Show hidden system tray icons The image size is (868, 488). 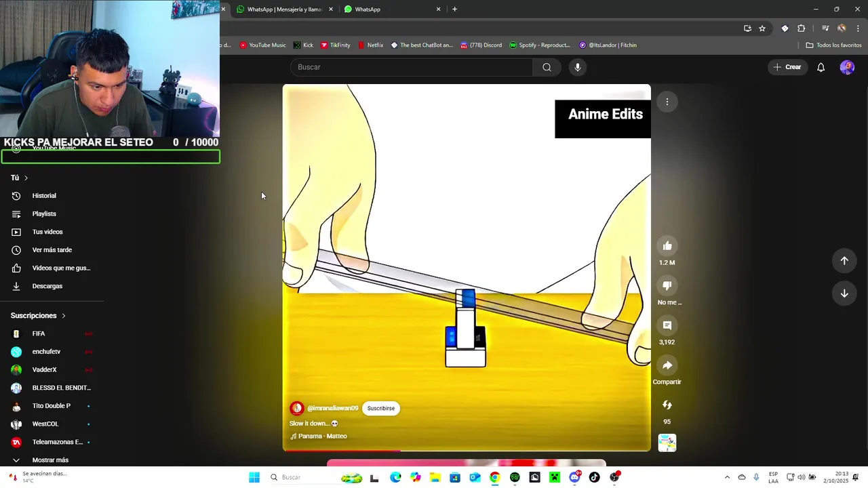click(x=727, y=477)
